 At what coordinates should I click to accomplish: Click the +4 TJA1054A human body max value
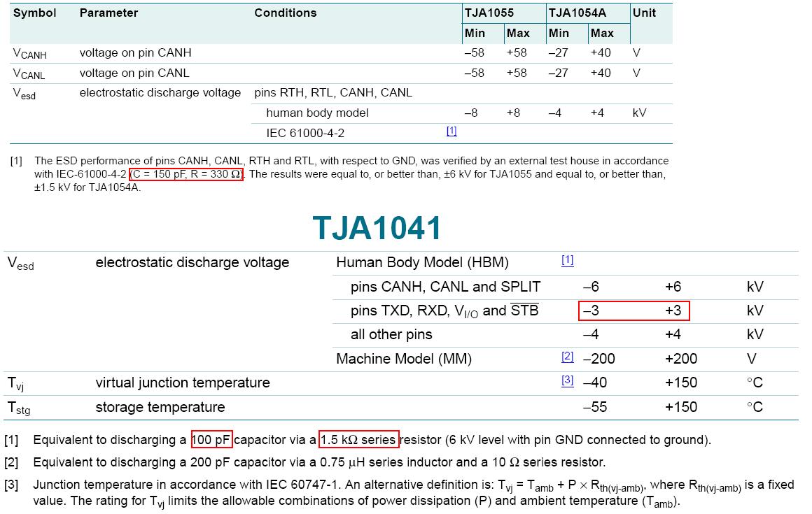pyautogui.click(x=597, y=113)
